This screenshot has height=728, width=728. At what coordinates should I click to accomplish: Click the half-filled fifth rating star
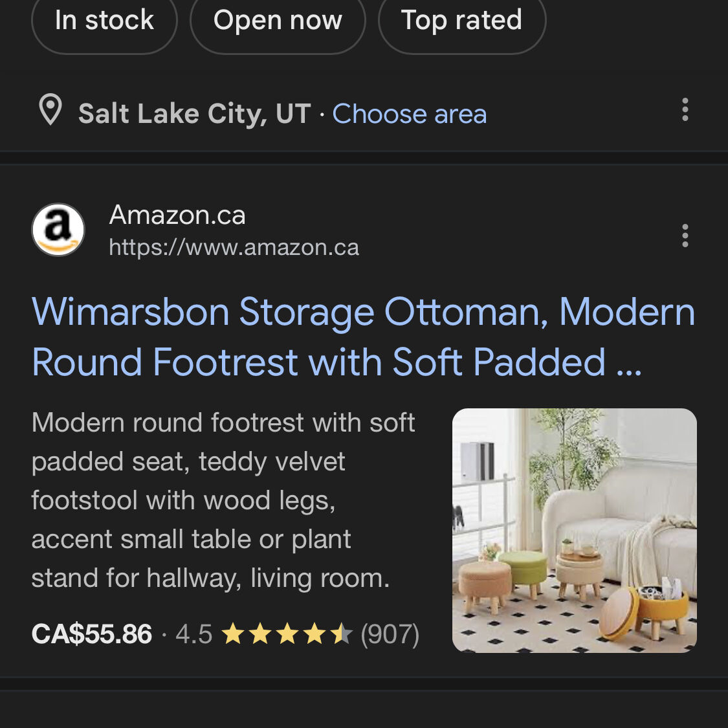click(x=341, y=634)
